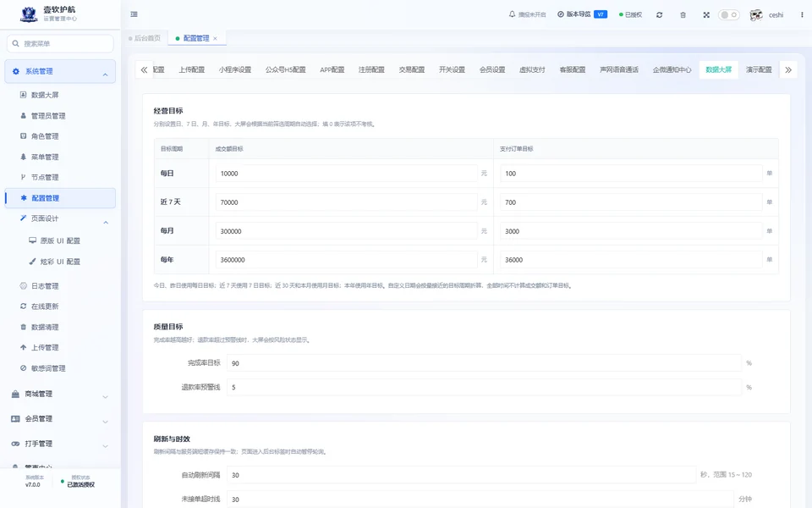Click the 炫彩 UI 配置 brush icon
The image size is (812, 508).
33,262
